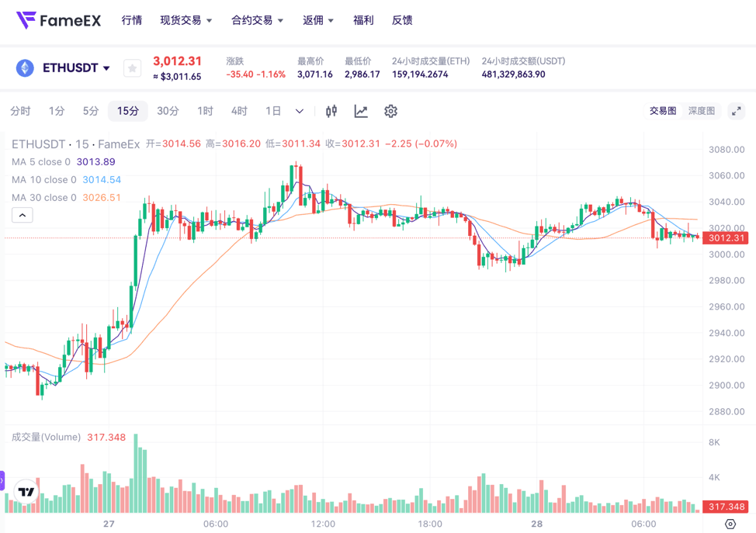Switch to 深度图 depth chart view
Image resolution: width=756 pixels, height=533 pixels.
tap(701, 111)
